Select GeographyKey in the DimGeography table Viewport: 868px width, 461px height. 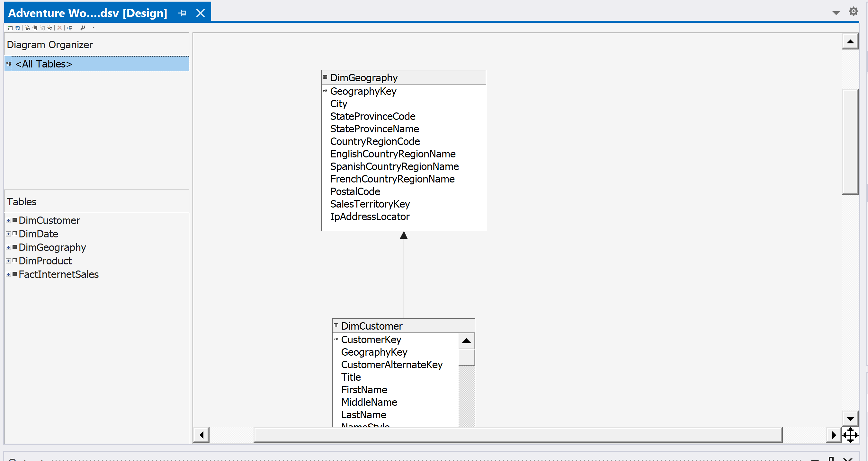[363, 91]
